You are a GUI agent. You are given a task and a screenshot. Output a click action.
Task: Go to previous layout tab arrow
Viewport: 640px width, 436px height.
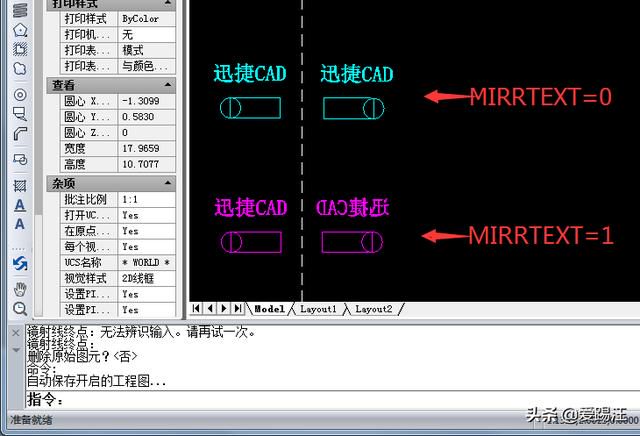(210, 309)
